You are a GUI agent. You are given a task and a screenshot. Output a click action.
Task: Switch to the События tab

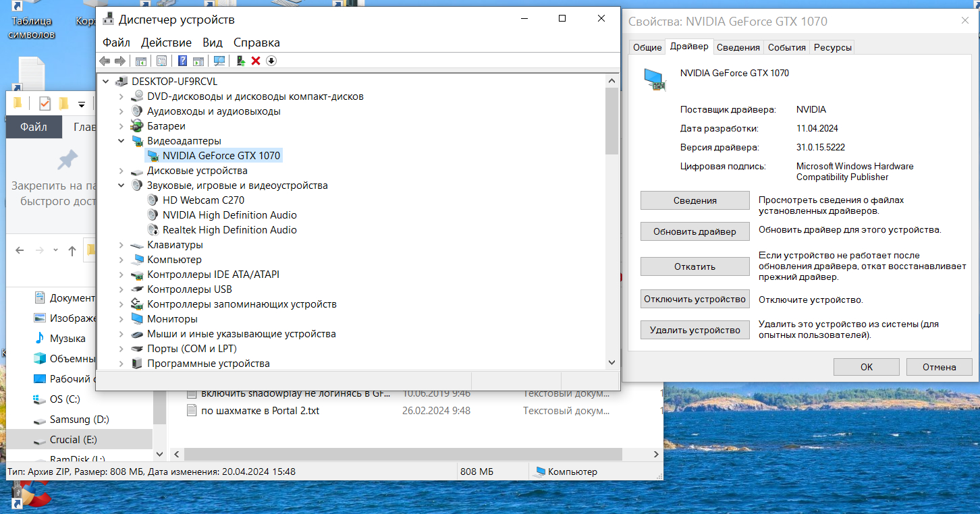[x=787, y=47]
